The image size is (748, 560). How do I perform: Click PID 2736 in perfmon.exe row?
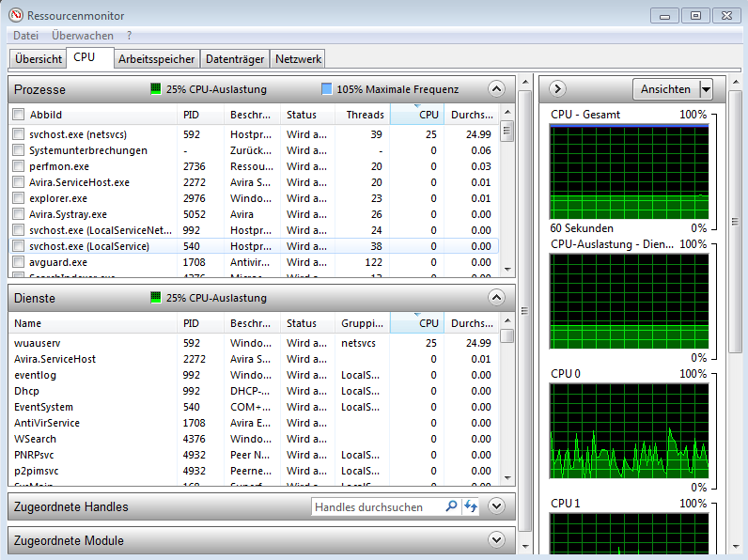(x=195, y=166)
